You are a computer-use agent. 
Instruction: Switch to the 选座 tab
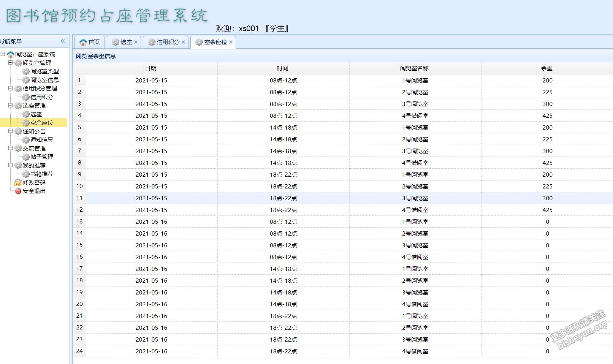[124, 42]
